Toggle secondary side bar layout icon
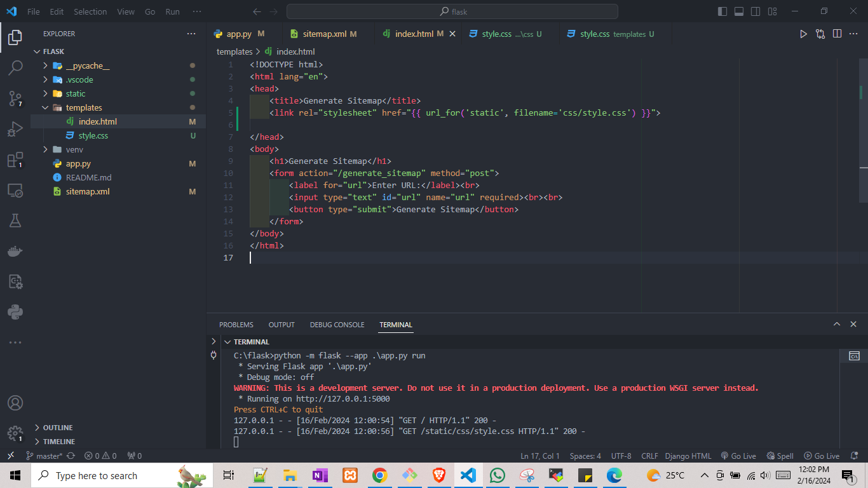Image resolution: width=868 pixels, height=488 pixels. coord(756,11)
